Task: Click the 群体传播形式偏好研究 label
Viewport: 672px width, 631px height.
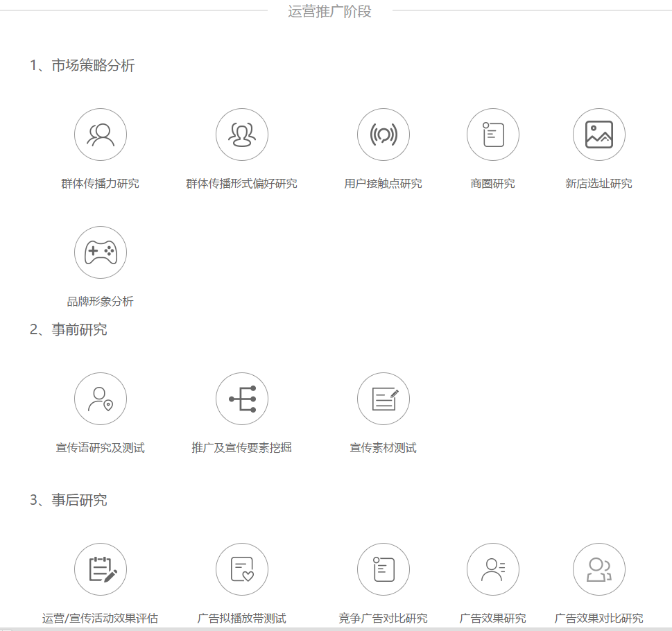Action: point(242,184)
